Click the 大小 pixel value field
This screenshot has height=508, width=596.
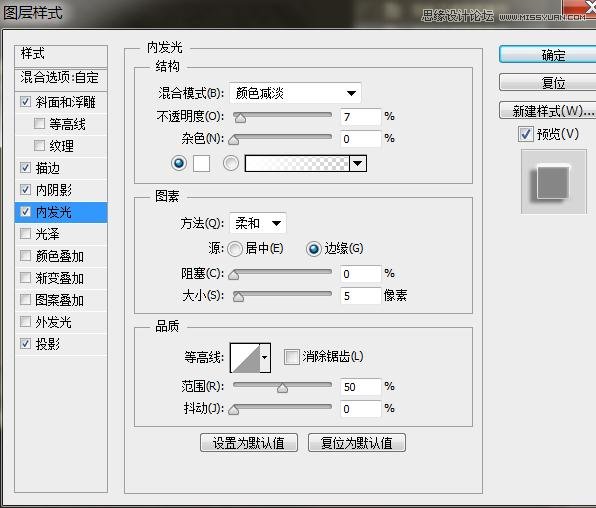point(360,296)
